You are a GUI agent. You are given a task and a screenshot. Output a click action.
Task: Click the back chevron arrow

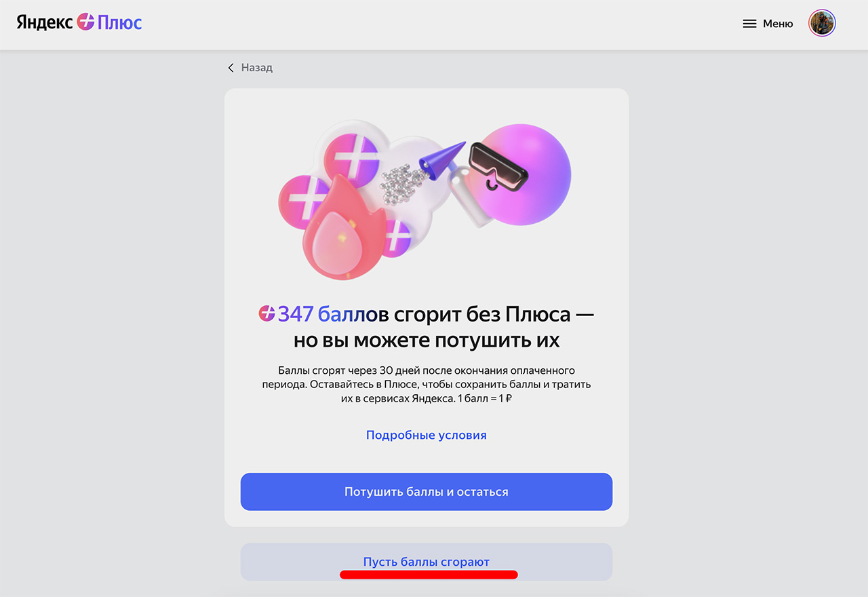231,68
